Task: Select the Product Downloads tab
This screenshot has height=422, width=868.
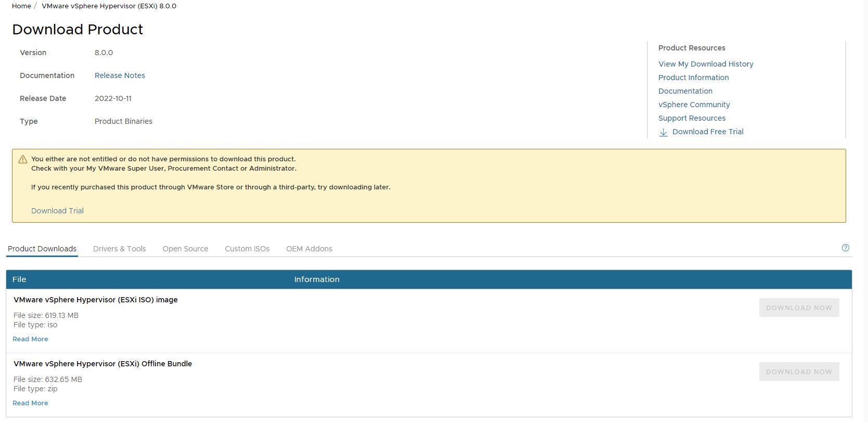Action: (42, 249)
